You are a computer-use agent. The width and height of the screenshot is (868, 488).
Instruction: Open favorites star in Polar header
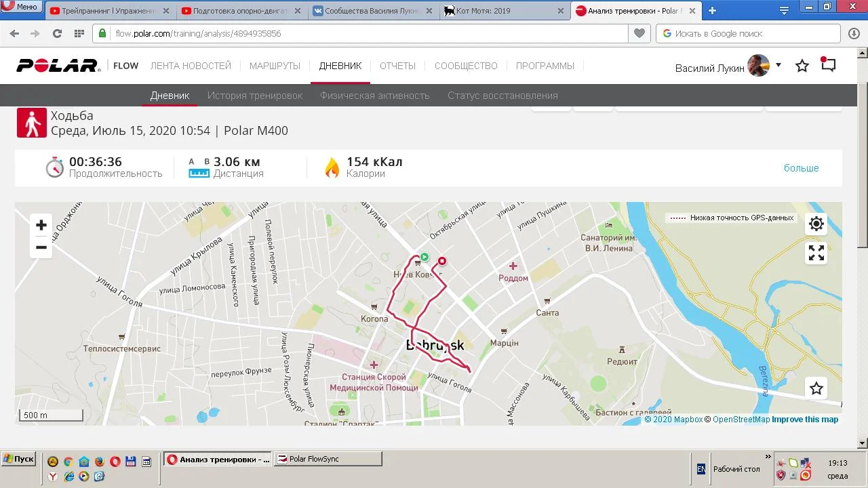(x=802, y=66)
